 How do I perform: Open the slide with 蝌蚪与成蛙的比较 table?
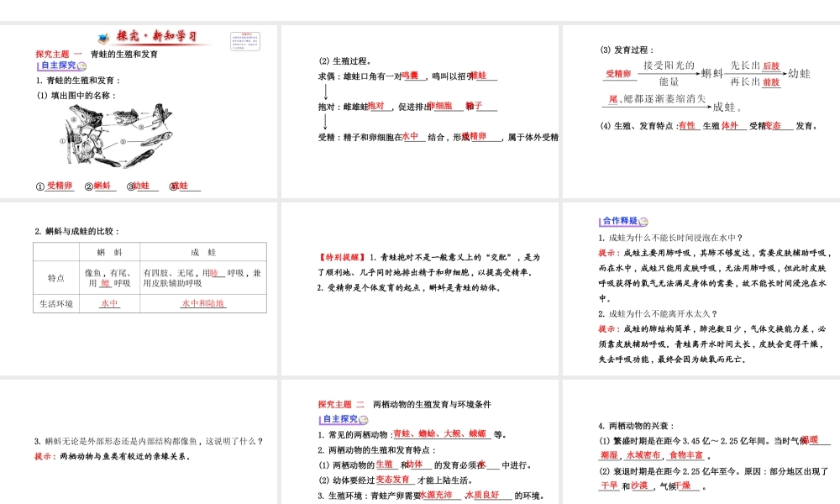(x=139, y=289)
